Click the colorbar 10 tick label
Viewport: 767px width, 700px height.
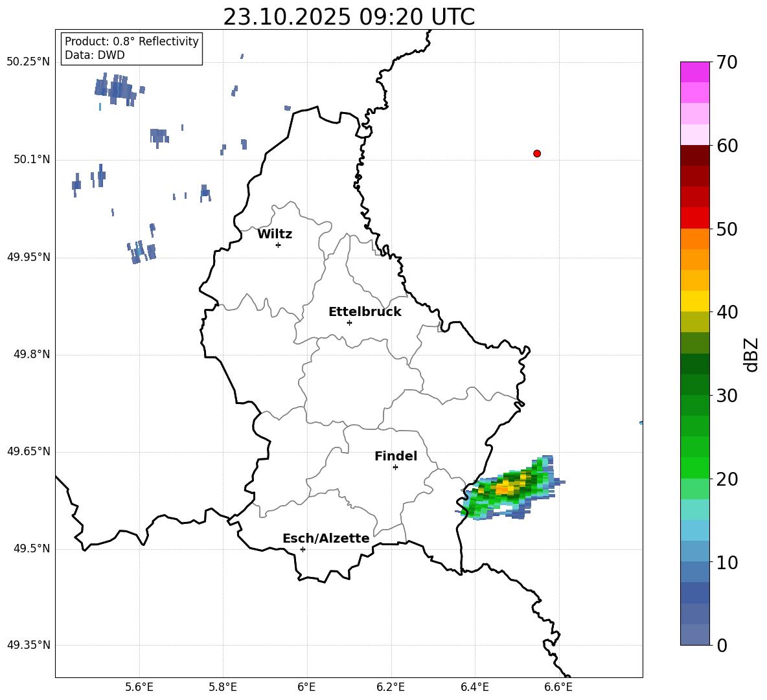click(x=727, y=563)
